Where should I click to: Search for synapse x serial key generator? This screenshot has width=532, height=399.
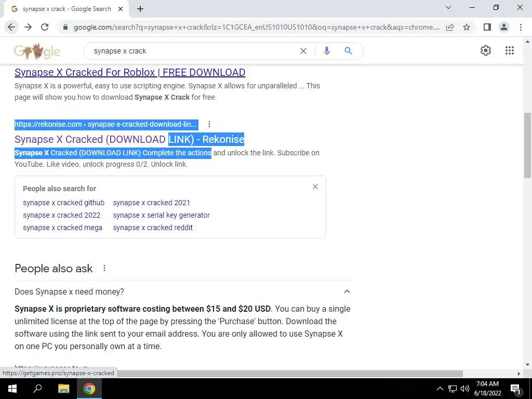tap(161, 215)
